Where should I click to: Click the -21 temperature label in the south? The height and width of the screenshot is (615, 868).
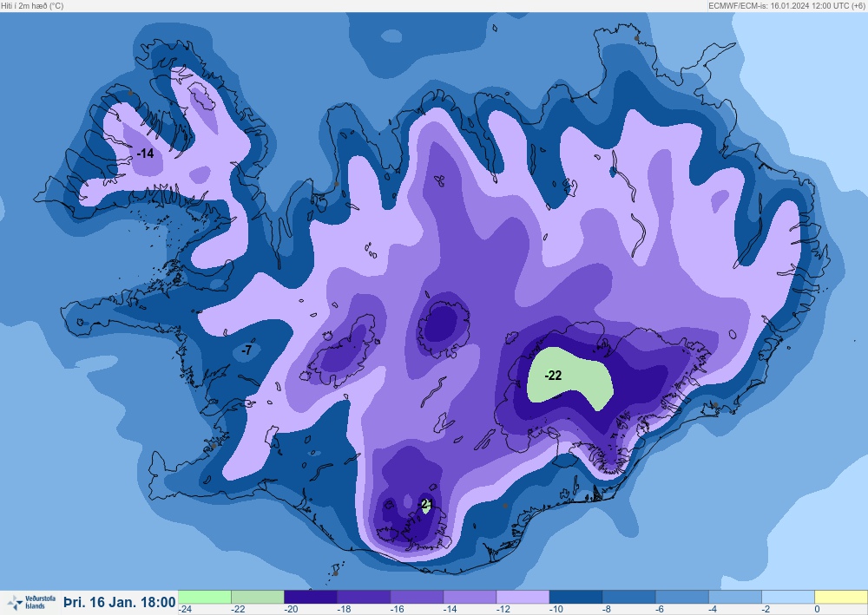click(x=426, y=504)
